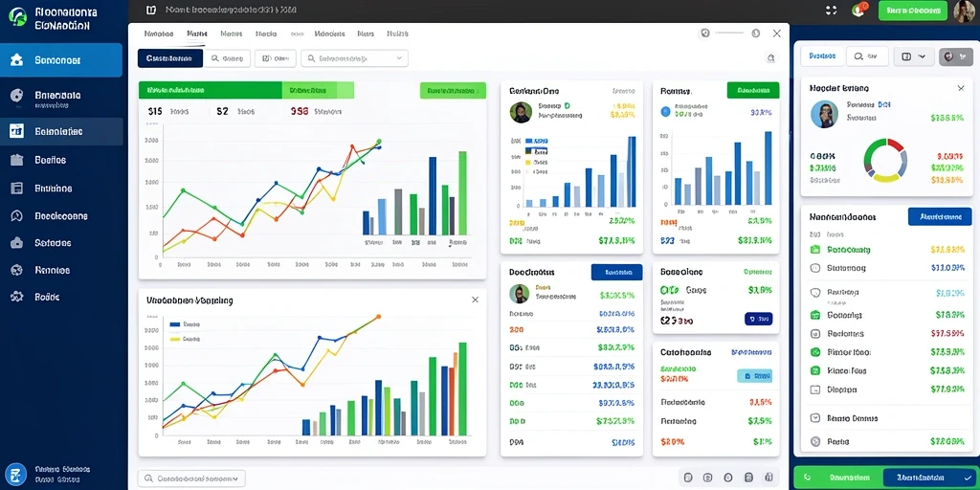This screenshot has width=980, height=490.
Task: Select the light green header segment on the chart card
Action: pos(318,90)
